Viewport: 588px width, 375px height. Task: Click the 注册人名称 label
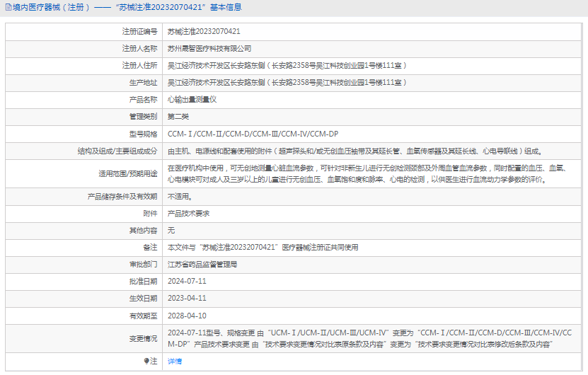pos(139,48)
